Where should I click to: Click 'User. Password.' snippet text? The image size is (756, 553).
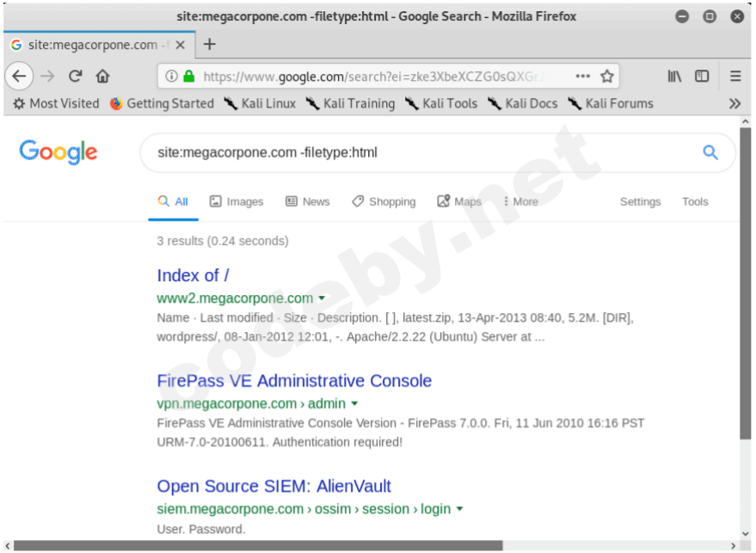201,529
